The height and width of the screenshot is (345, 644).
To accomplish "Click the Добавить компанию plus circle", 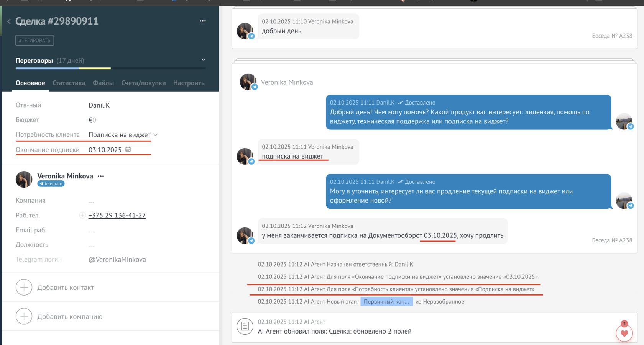I will (24, 316).
